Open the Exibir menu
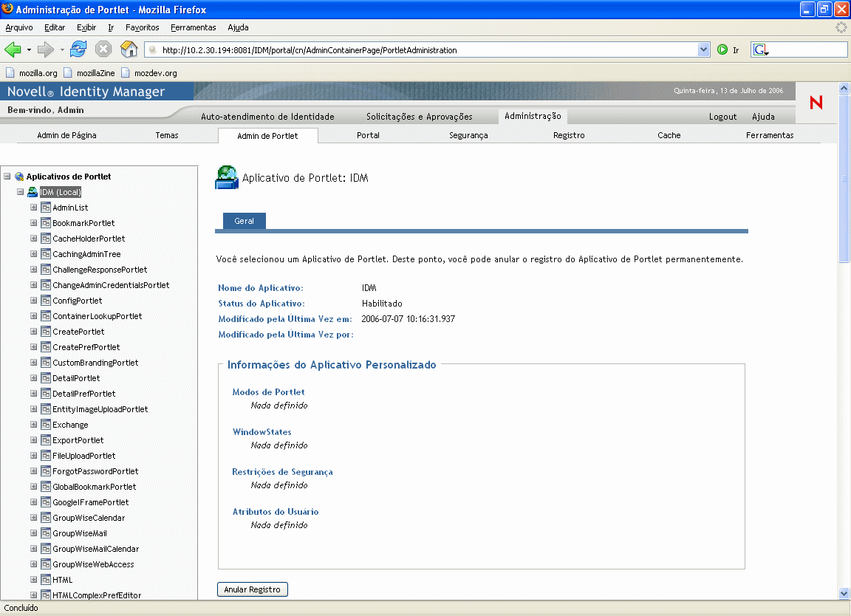 (x=86, y=27)
